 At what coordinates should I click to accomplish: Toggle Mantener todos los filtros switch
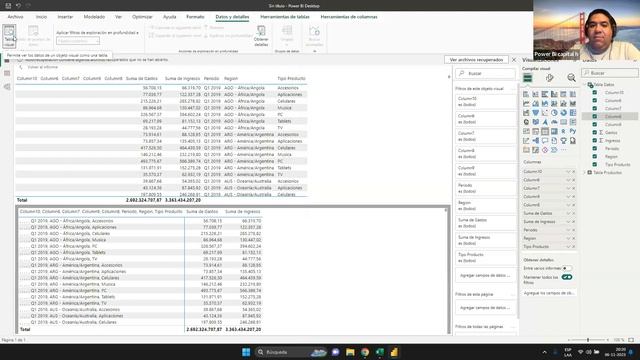(567, 277)
